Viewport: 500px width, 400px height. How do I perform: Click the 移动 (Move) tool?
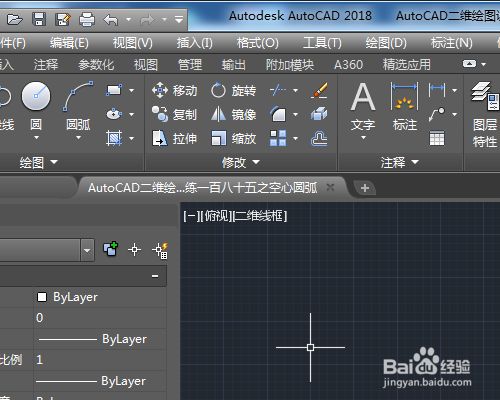point(174,90)
